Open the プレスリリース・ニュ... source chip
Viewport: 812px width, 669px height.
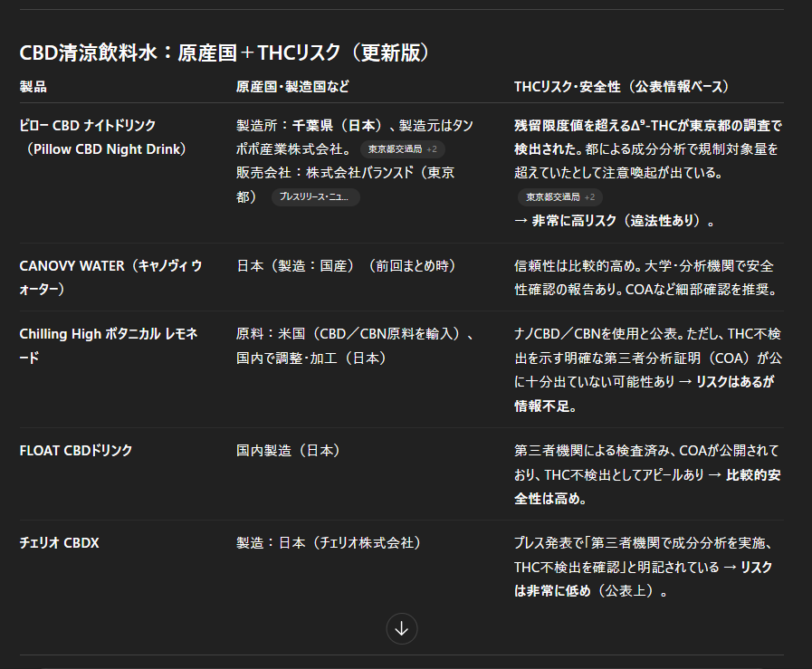(x=315, y=196)
